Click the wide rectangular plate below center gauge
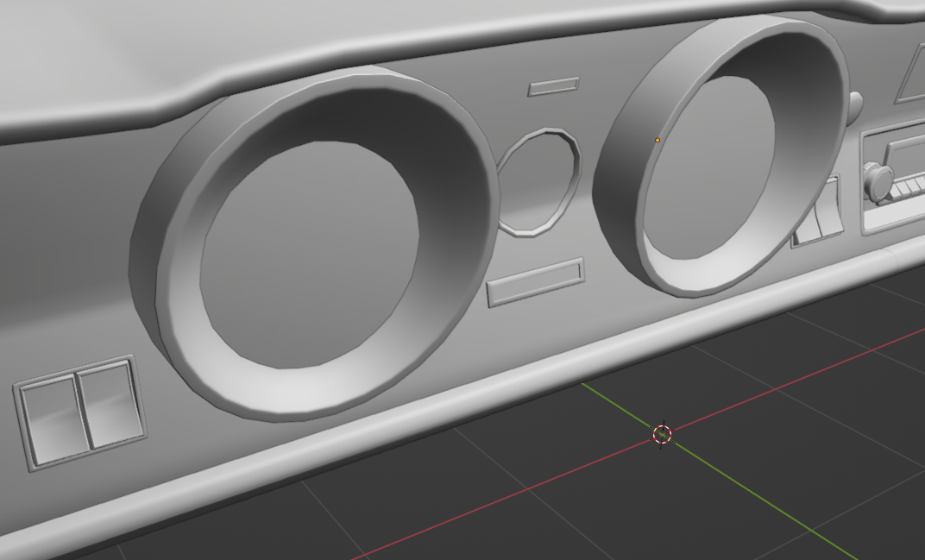Image resolution: width=925 pixels, height=560 pixels. pyautogui.click(x=536, y=282)
